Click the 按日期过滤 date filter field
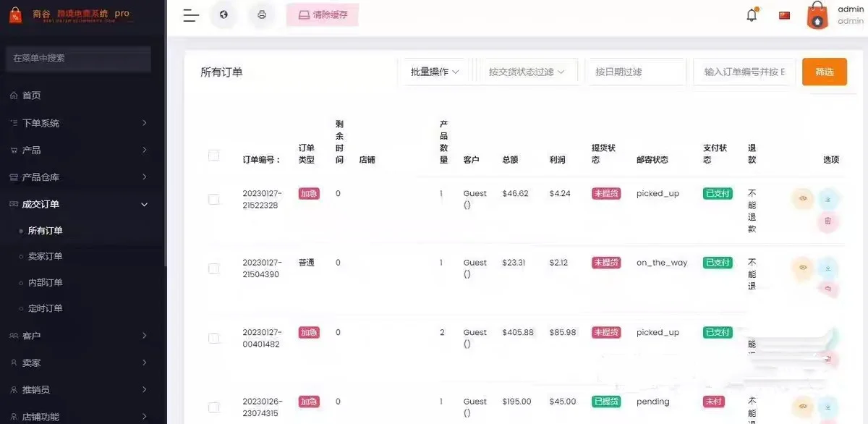 coord(635,72)
